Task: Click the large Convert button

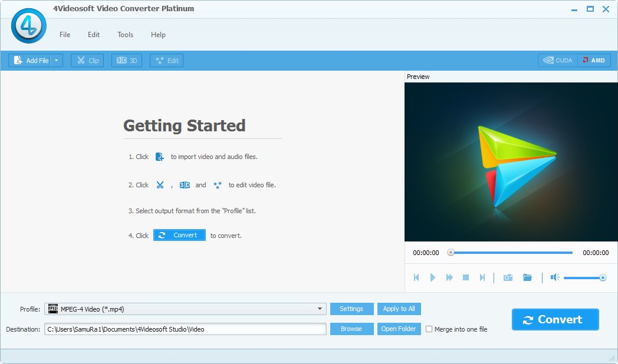Action: pyautogui.click(x=555, y=320)
